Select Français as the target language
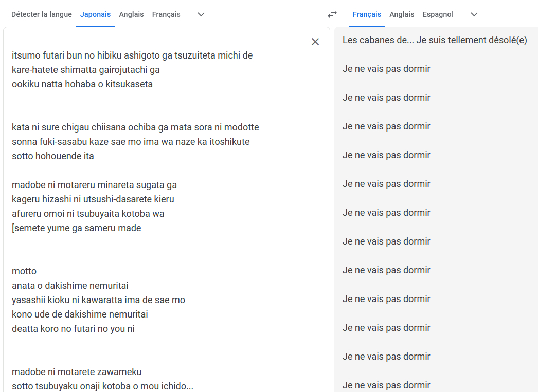Viewport: 538px width, 392px height. pyautogui.click(x=367, y=14)
